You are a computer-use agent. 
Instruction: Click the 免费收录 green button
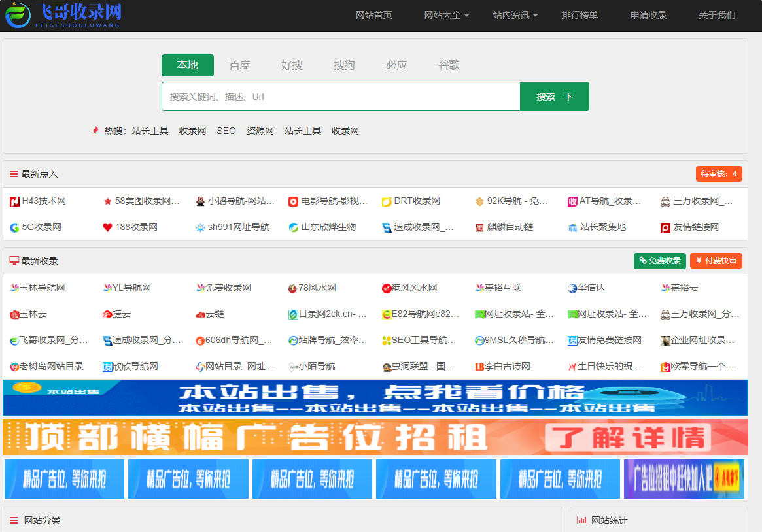click(x=659, y=261)
